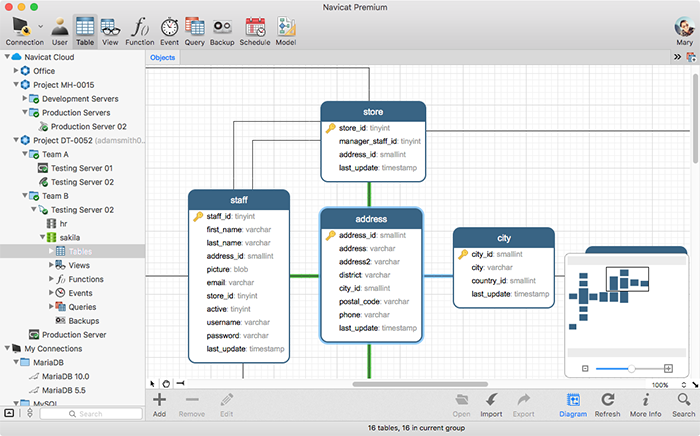The height and width of the screenshot is (436, 700).
Task: Switch to View objects in toolbar
Action: [110, 31]
